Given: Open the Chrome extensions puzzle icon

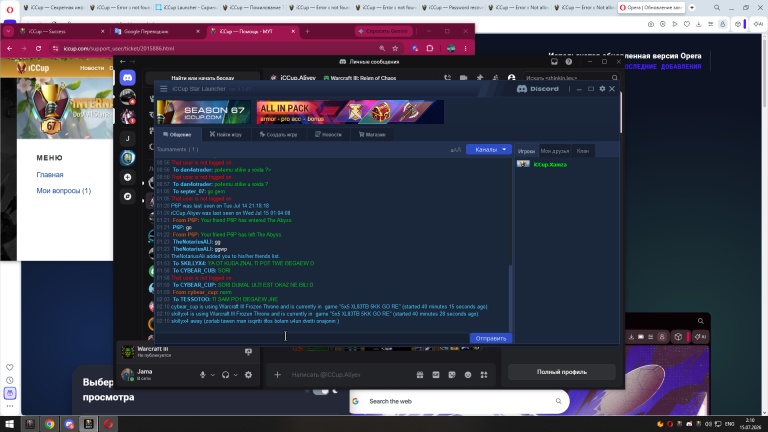Looking at the screenshot, I should coord(430,48).
